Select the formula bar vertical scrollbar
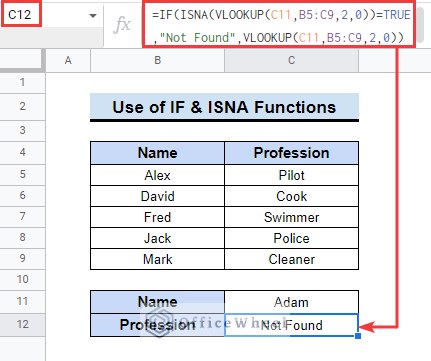 coord(420,25)
